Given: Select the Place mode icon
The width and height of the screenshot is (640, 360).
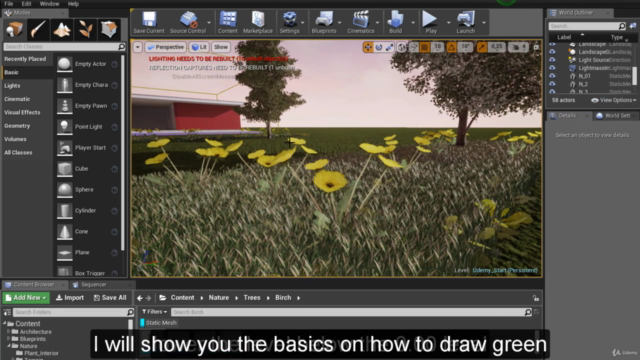Looking at the screenshot, I should point(14,29).
